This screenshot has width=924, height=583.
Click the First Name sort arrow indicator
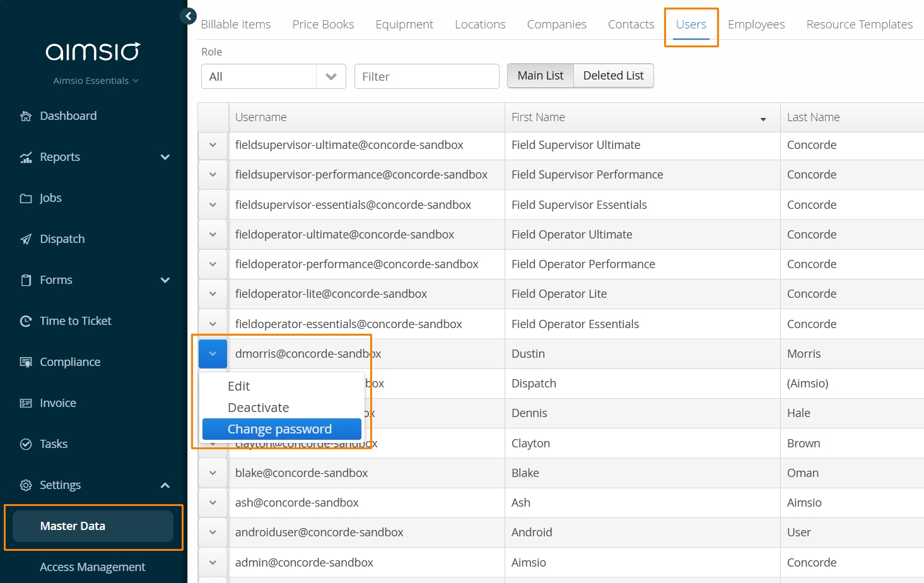click(763, 119)
